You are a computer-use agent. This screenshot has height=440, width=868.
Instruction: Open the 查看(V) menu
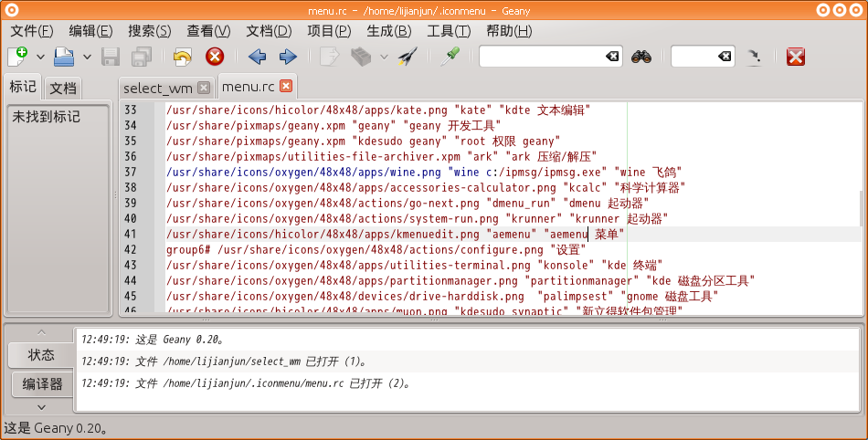(x=208, y=31)
